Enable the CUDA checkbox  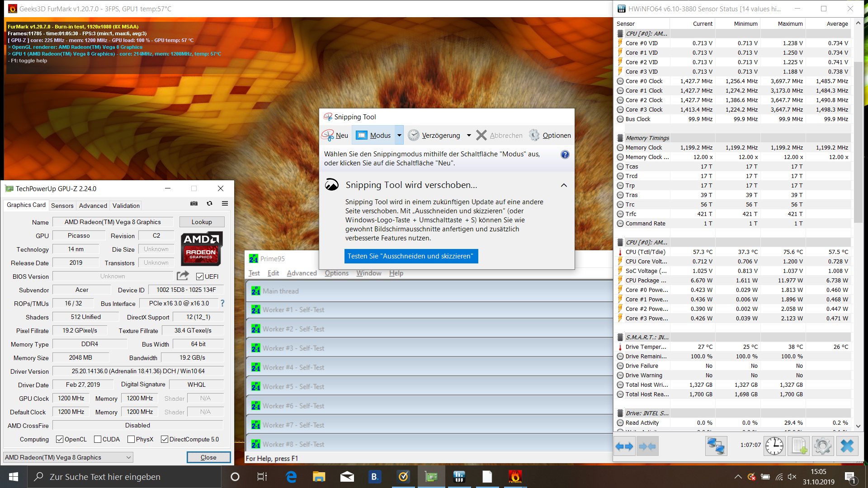click(98, 439)
